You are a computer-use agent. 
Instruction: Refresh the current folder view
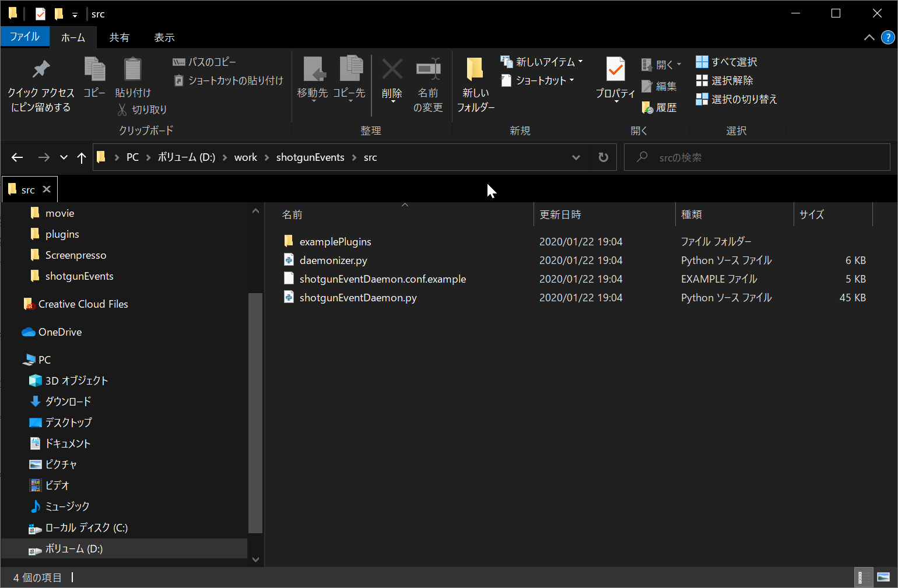pos(604,157)
